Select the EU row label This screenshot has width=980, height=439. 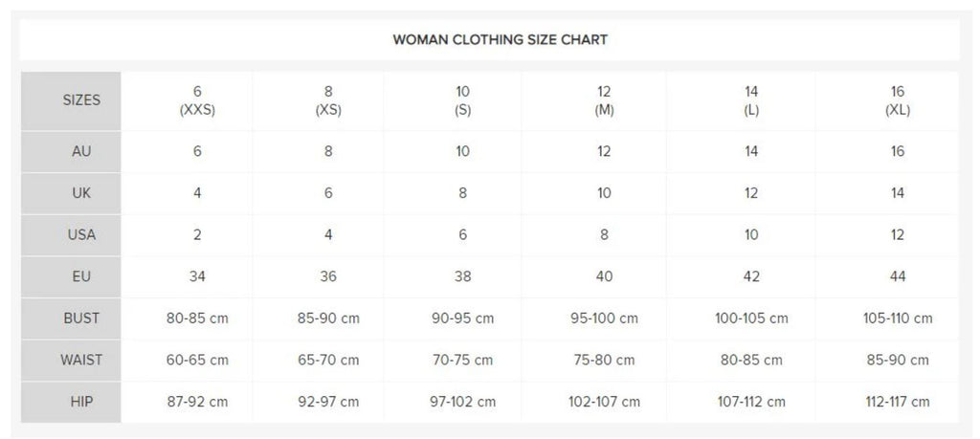coord(81,276)
